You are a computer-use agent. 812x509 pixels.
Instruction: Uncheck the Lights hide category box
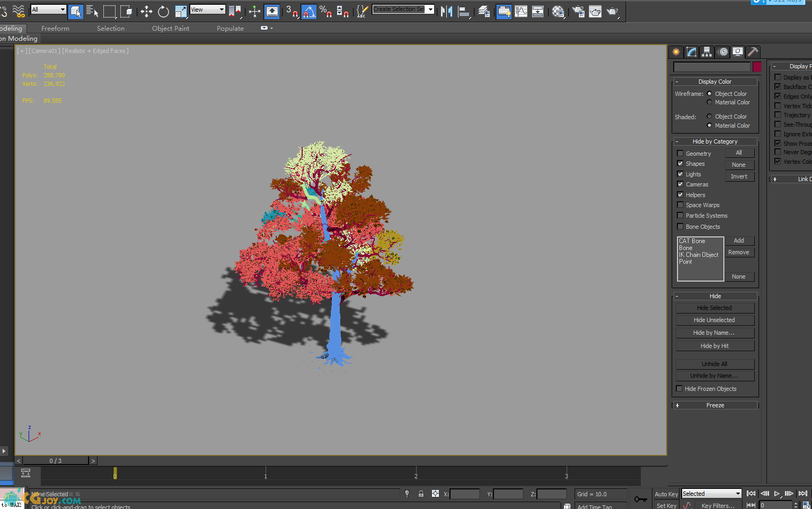[x=680, y=174]
